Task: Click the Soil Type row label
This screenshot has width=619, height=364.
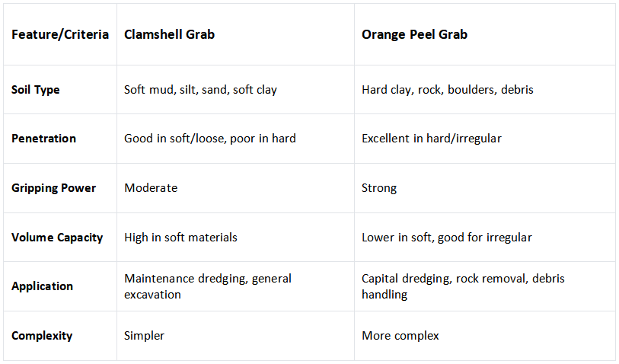Action: tap(60, 90)
